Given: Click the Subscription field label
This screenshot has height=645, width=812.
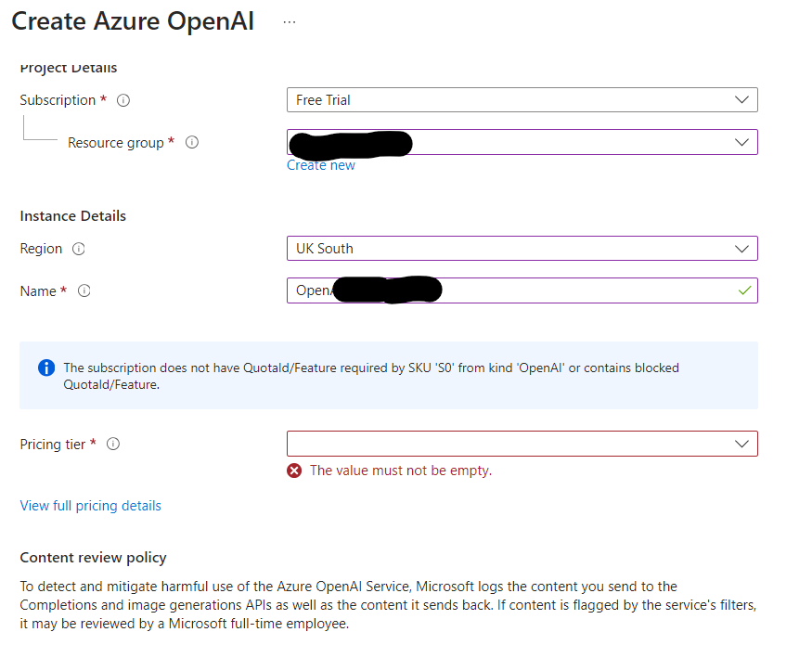Looking at the screenshot, I should point(58,100).
